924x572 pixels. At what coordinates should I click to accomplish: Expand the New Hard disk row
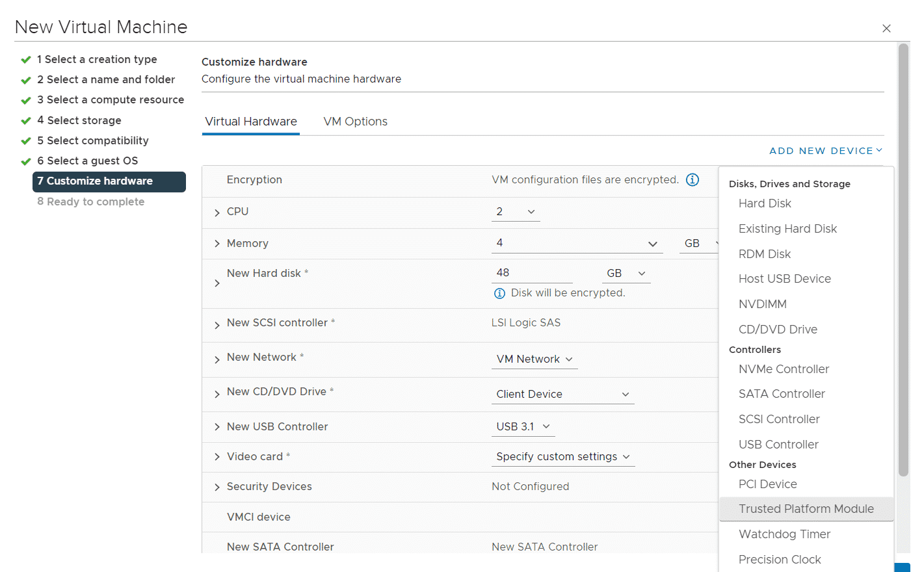coord(217,283)
